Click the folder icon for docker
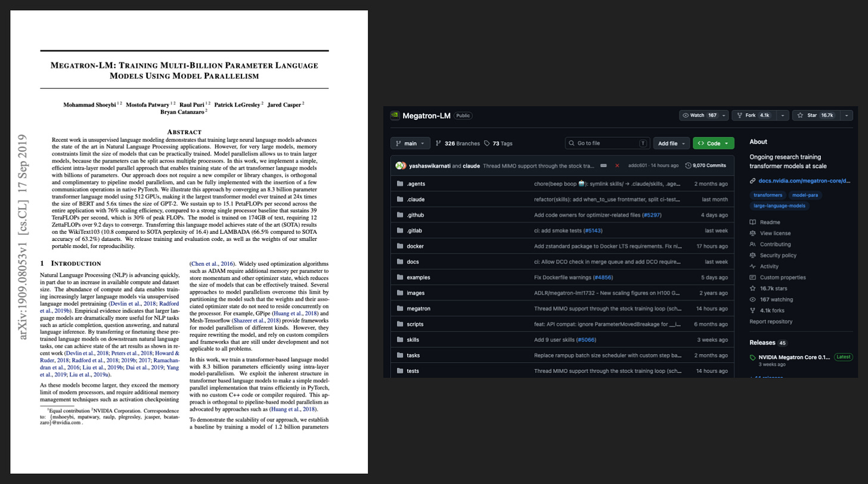Viewport: 868px width, 484px height. point(400,246)
